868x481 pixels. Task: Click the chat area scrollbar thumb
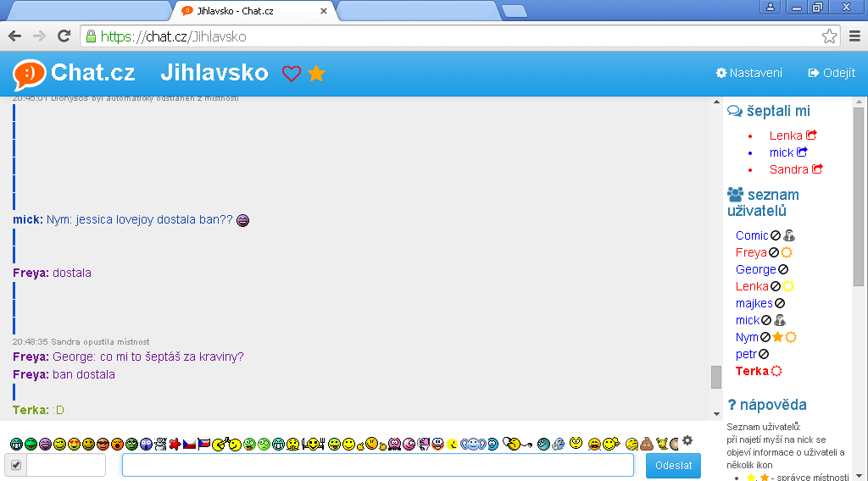pos(716,376)
